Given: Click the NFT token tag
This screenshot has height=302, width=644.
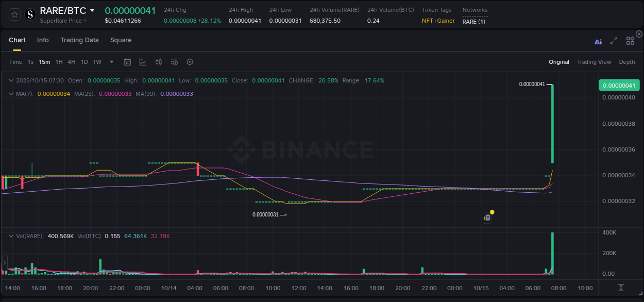Looking at the screenshot, I should [427, 21].
